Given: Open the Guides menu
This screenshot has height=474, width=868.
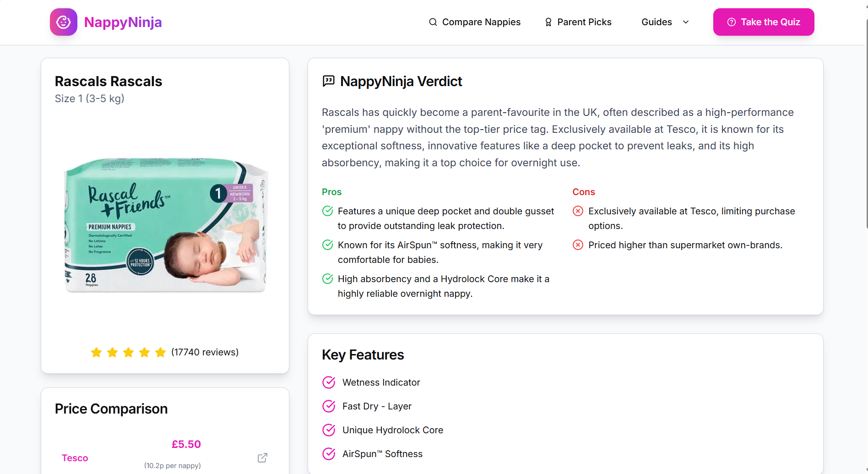Looking at the screenshot, I should coord(656,22).
